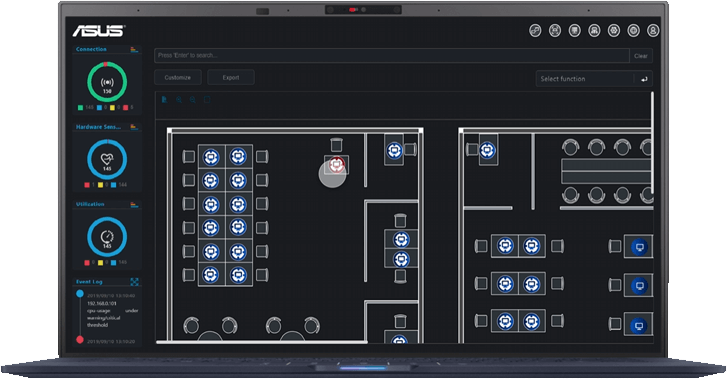Open the settings gear icon in header
Viewport: 727px width, 379px height.
[614, 31]
